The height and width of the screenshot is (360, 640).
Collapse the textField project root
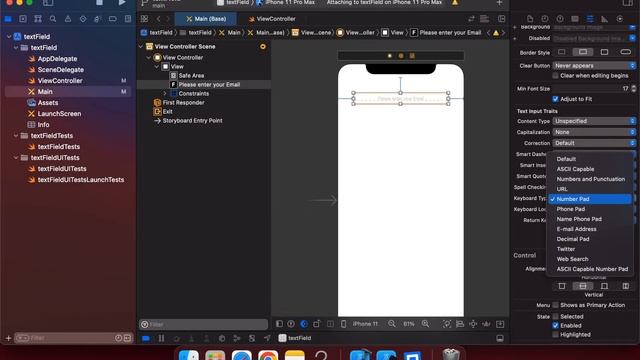coord(9,36)
